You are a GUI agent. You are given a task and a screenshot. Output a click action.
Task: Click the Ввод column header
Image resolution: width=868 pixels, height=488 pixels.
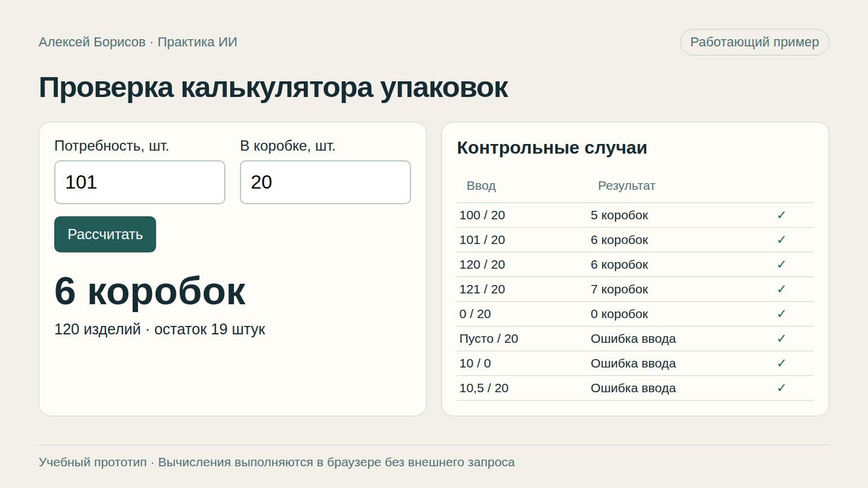pyautogui.click(x=481, y=186)
